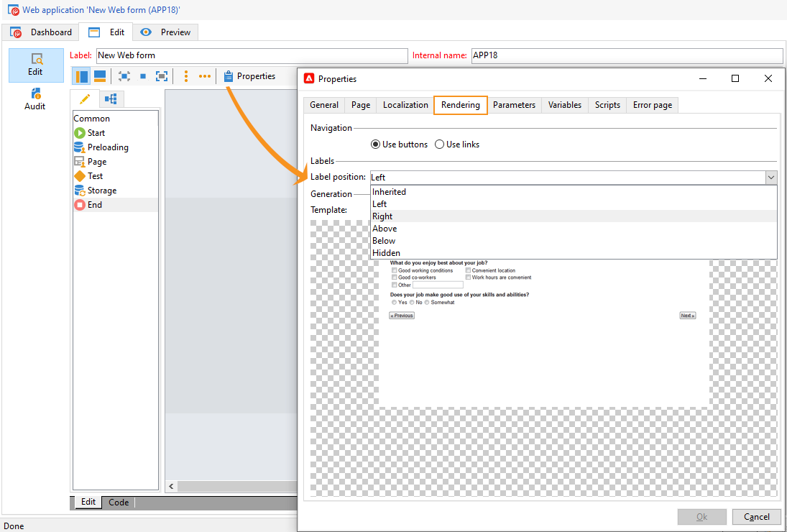Viewport: 787px width, 532px height.
Task: Open the Error page tab
Action: point(652,105)
